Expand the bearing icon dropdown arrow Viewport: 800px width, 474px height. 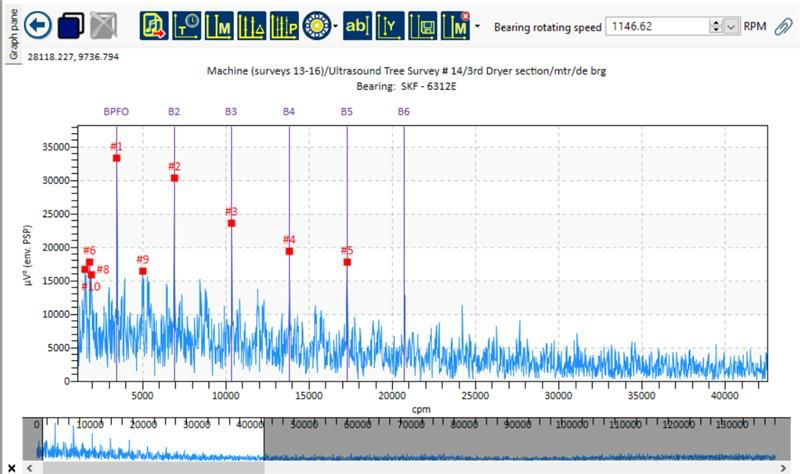(335, 26)
